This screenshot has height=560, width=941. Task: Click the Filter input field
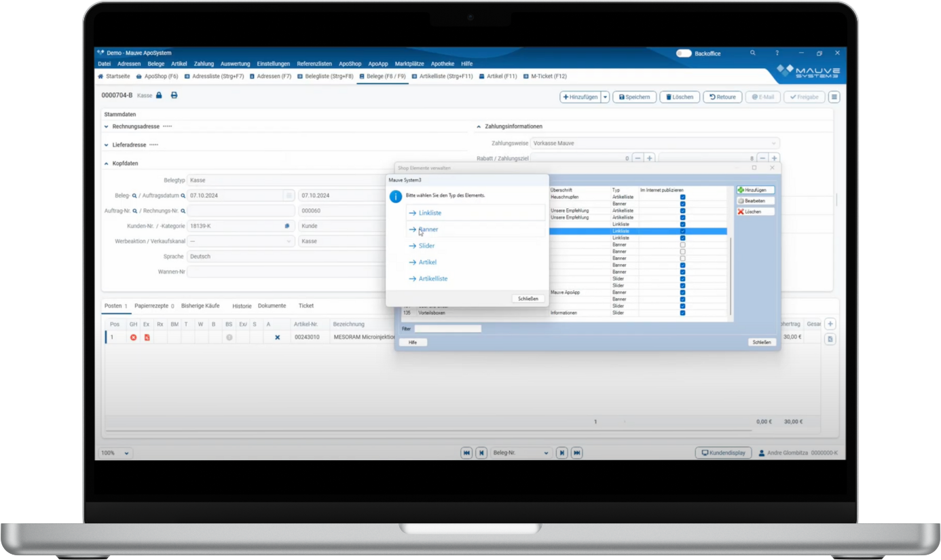(447, 329)
